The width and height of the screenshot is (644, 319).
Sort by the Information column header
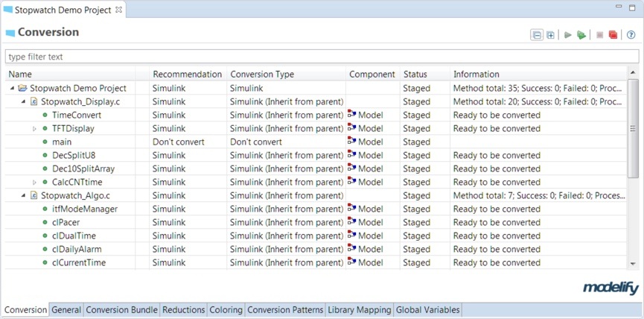click(x=538, y=75)
